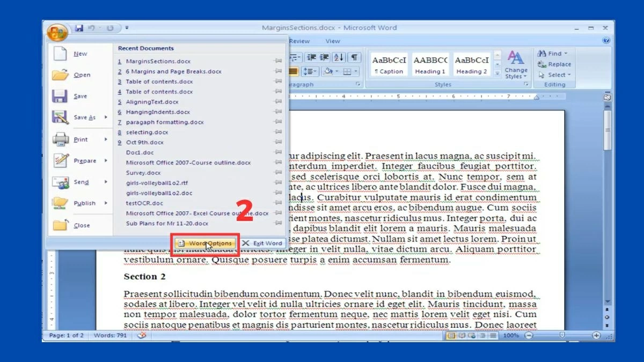Expand the Print submenu arrow

point(106,139)
